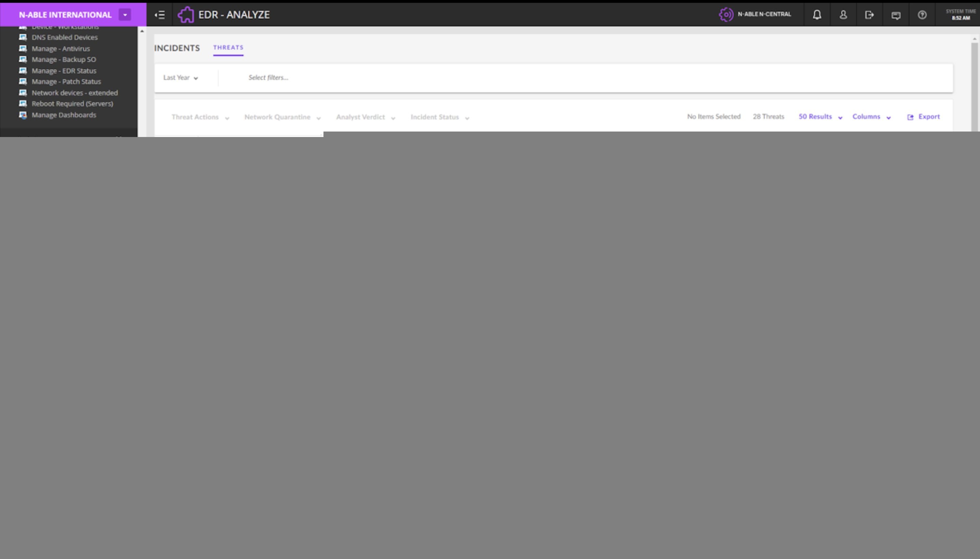Viewport: 980px width, 559px height.
Task: Click the DNS Enabled Devices icon
Action: pyautogui.click(x=23, y=37)
